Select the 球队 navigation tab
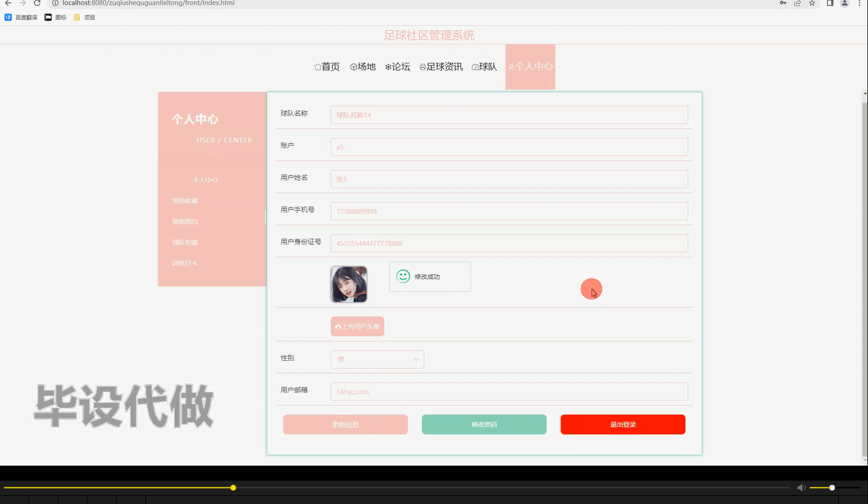The height and width of the screenshot is (504, 868). [x=484, y=66]
